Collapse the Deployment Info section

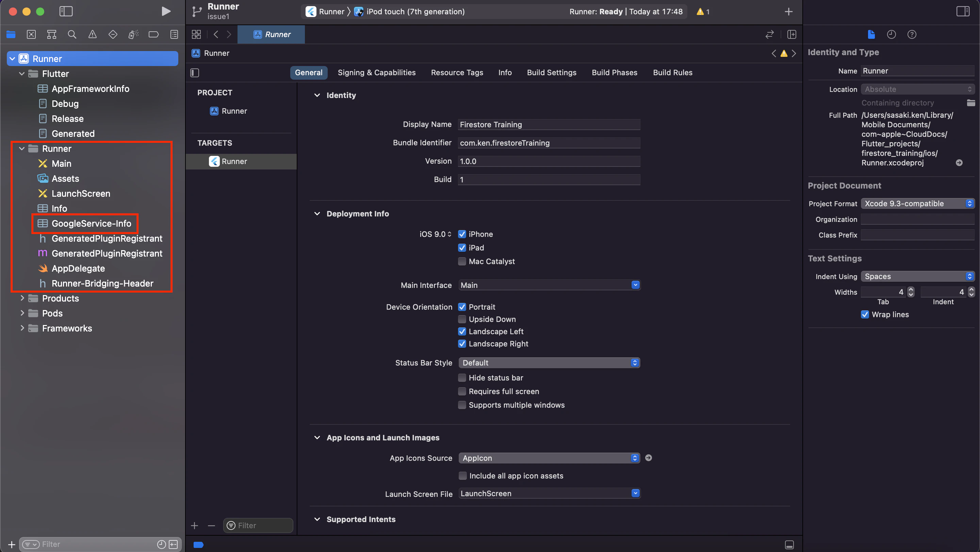(x=317, y=214)
